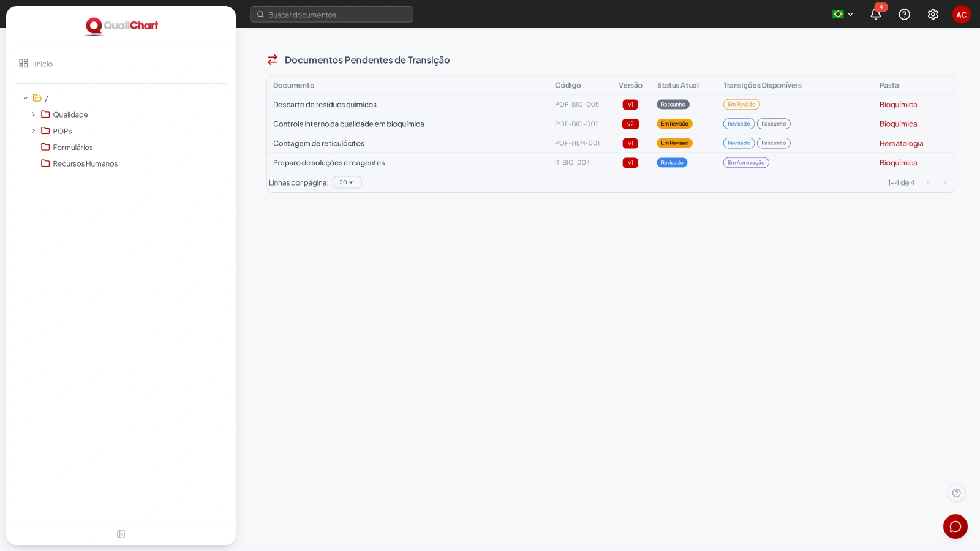Open rows per page dropdown showing 20
Viewport: 980px width, 551px height.
pyautogui.click(x=347, y=182)
